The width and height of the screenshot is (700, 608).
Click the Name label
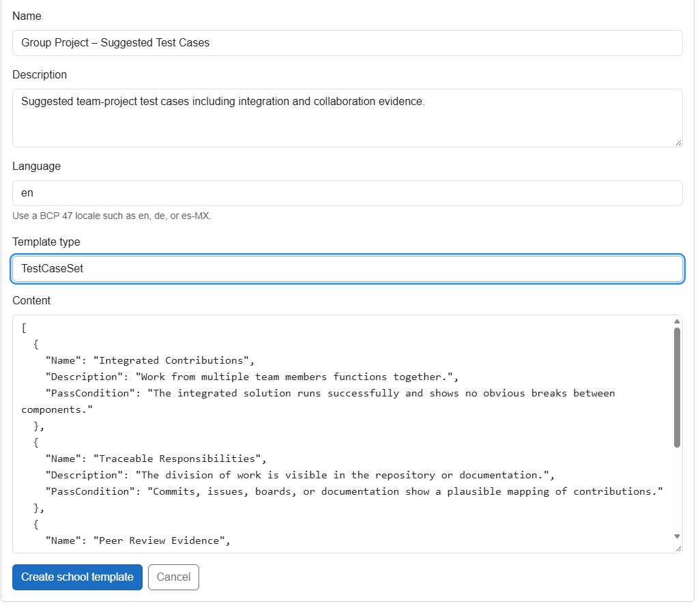[x=27, y=16]
